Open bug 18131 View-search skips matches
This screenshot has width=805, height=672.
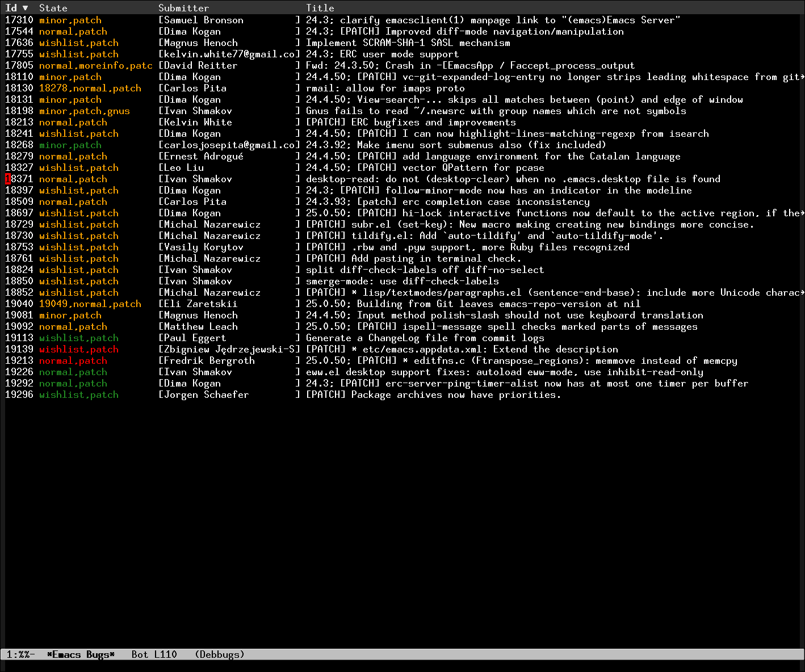[x=402, y=99]
